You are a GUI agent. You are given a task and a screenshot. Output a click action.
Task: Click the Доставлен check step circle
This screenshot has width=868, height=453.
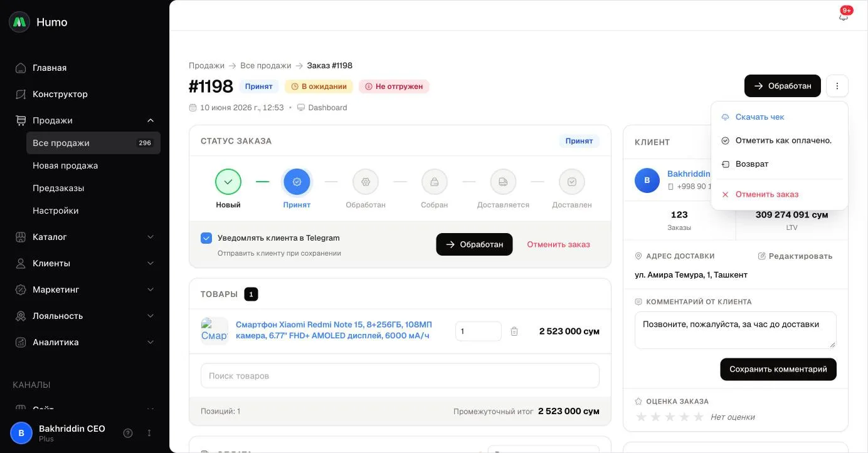572,182
